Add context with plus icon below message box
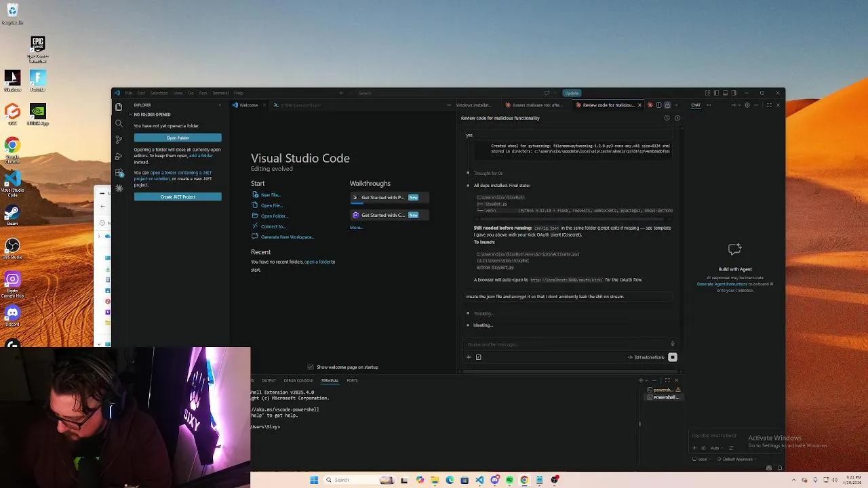The height and width of the screenshot is (488, 868). coord(469,357)
